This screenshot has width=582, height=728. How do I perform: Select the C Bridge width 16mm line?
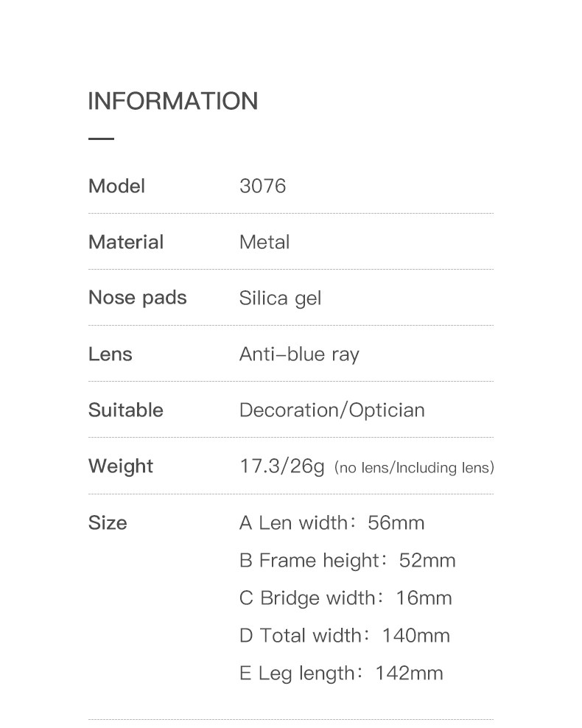(346, 598)
